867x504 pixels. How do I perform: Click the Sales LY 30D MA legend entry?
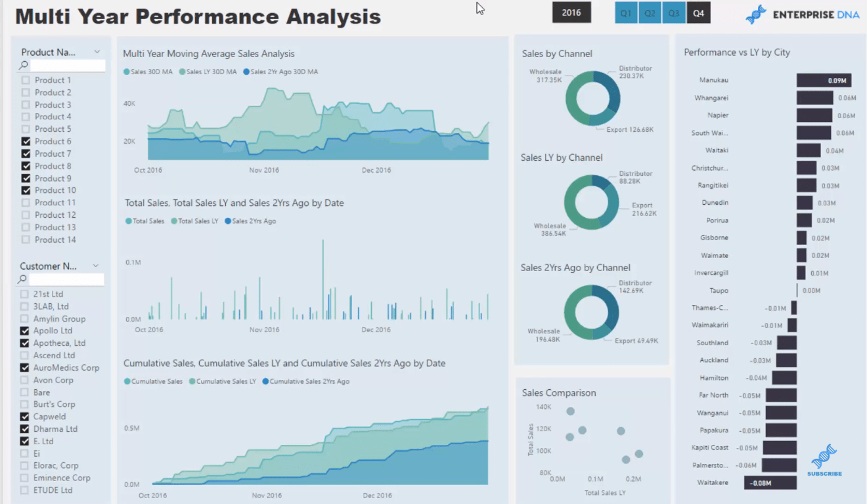click(208, 72)
